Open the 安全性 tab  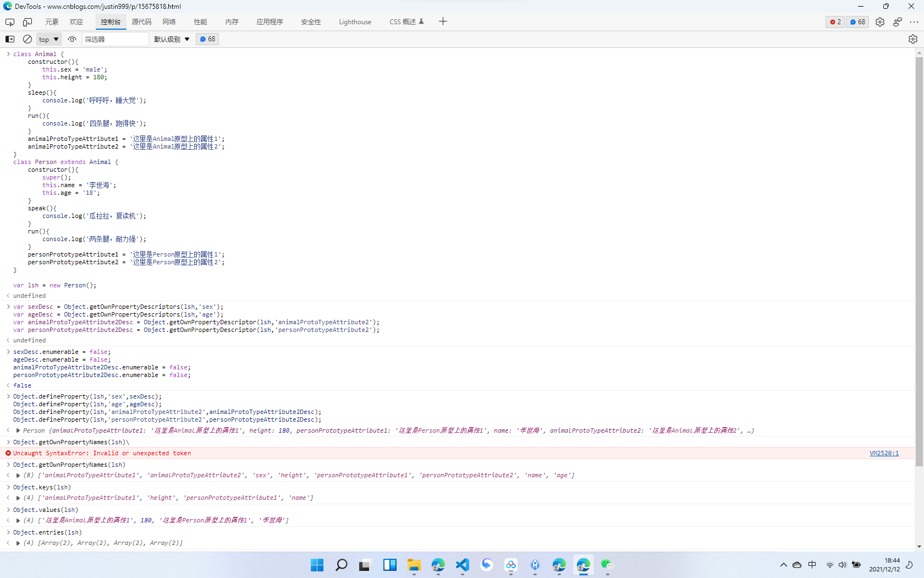tap(311, 22)
